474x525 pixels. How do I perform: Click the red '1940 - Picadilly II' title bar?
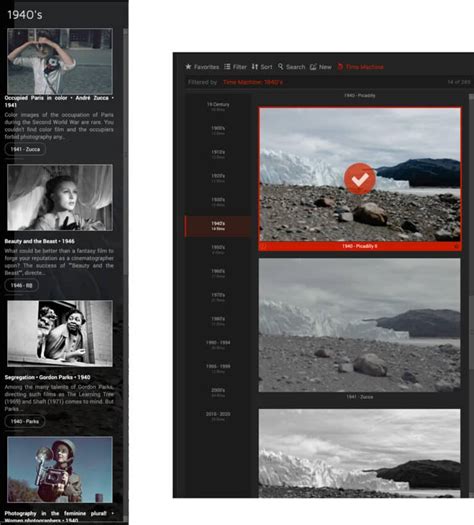tap(360, 246)
